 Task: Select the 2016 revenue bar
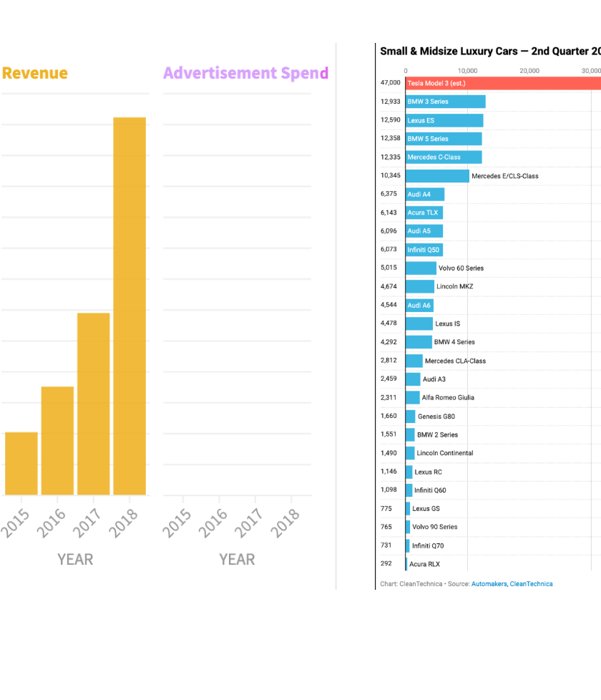57,441
